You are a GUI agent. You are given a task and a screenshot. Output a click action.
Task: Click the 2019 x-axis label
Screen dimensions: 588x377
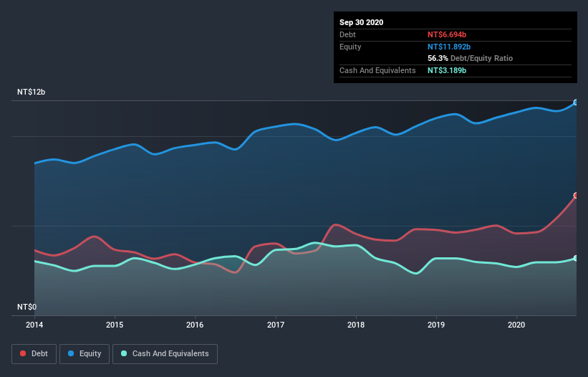coord(436,325)
